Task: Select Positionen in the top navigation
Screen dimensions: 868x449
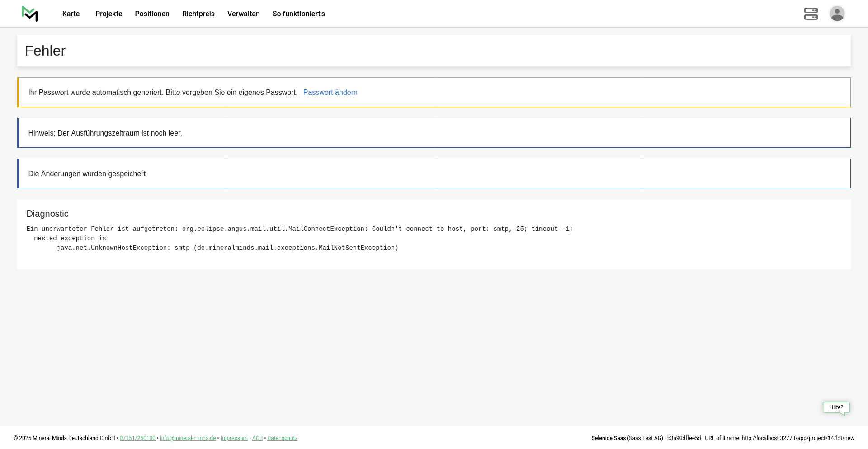Action: (x=152, y=14)
